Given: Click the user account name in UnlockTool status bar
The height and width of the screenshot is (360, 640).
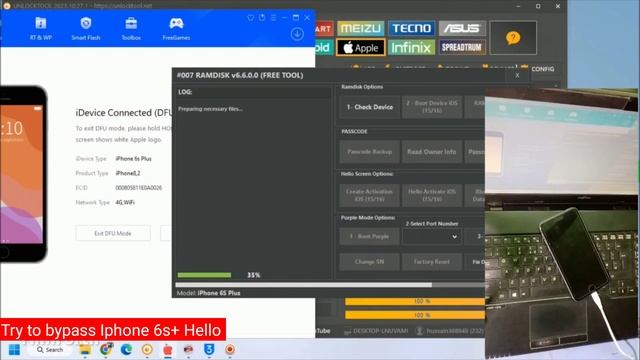Looking at the screenshot, I should tap(455, 331).
